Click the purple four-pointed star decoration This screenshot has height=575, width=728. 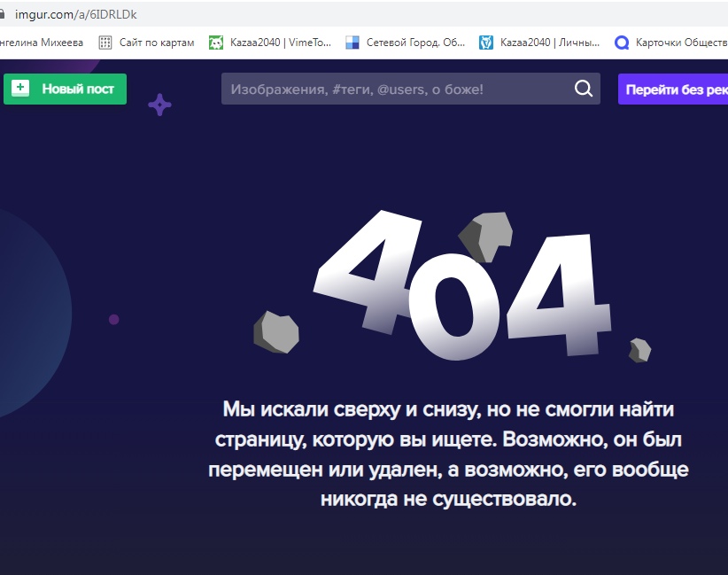coord(159,105)
